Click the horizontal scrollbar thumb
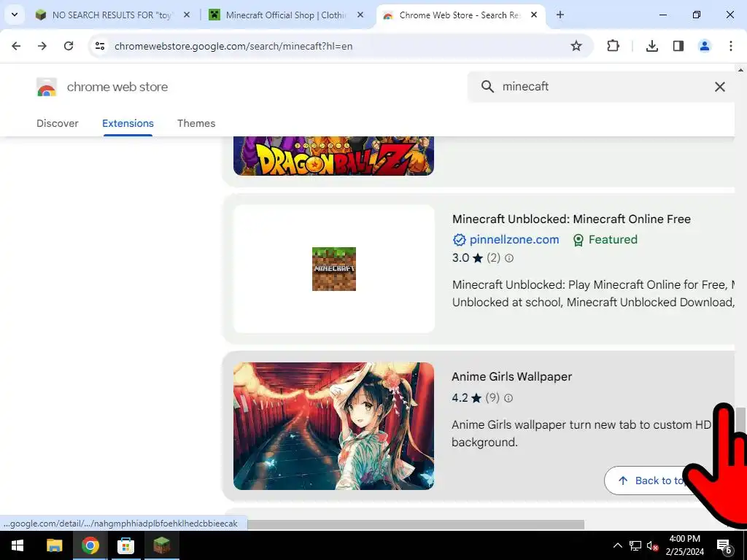Image resolution: width=747 pixels, height=560 pixels. [x=415, y=524]
